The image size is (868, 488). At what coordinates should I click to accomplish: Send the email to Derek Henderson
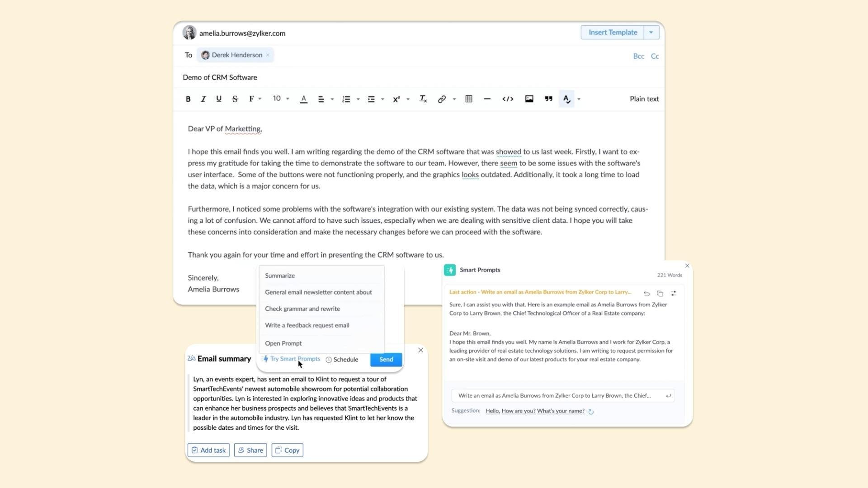pos(385,359)
